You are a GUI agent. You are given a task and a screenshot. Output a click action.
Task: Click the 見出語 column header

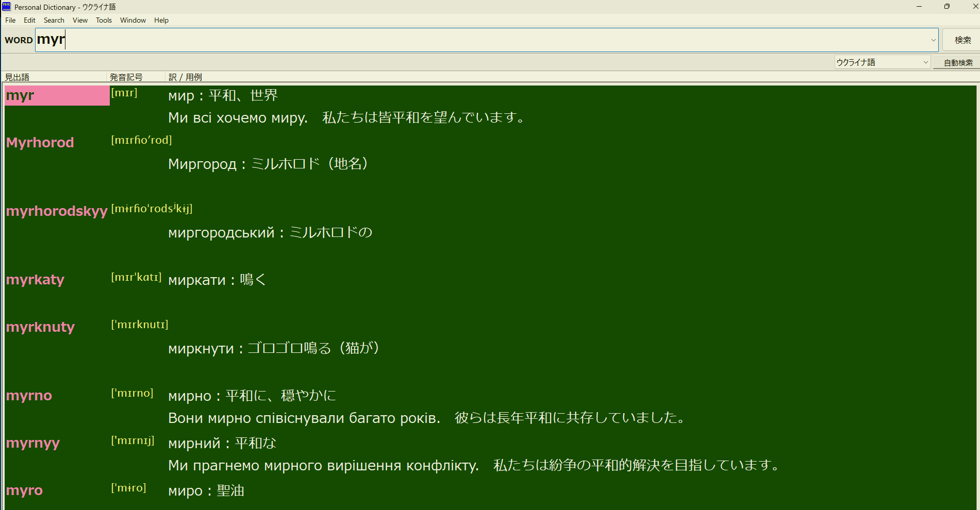54,77
